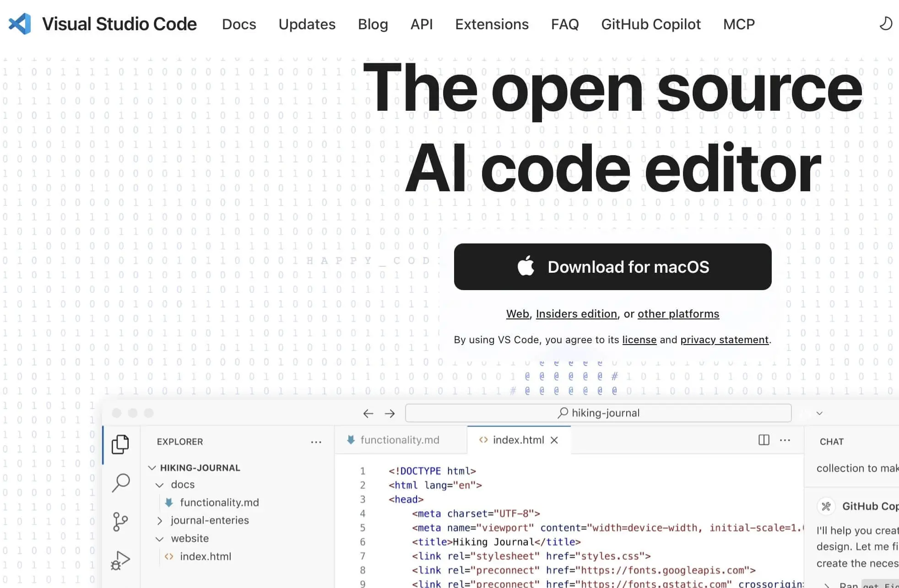Click the forward navigation arrow
The height and width of the screenshot is (588, 899).
[x=390, y=413]
